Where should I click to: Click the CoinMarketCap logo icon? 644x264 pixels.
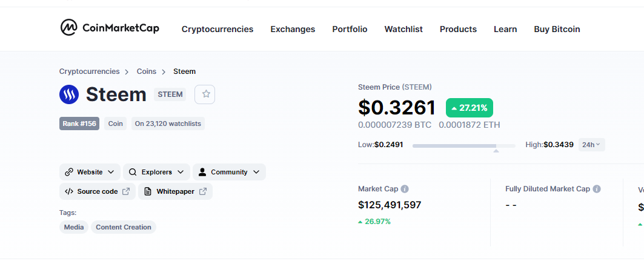pos(68,28)
